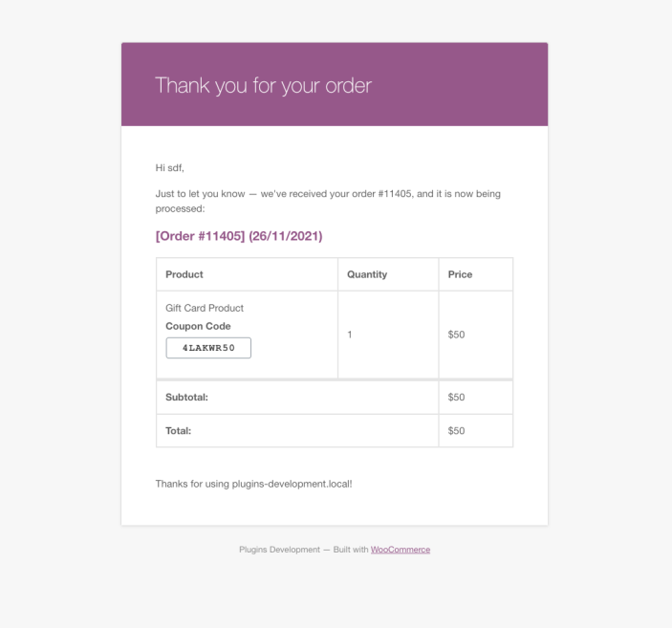Select the coupon code 4LAKWR50 box
The width and height of the screenshot is (672, 628).
[208, 348]
